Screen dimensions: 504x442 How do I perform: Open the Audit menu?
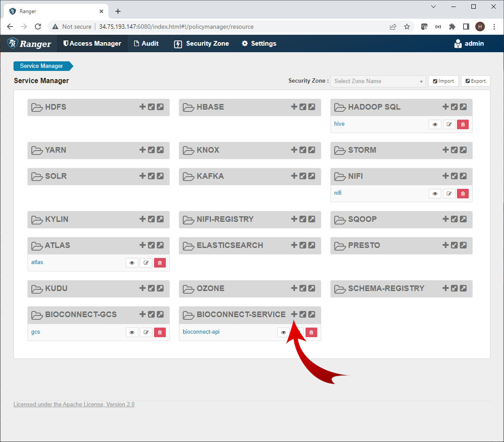(x=146, y=44)
